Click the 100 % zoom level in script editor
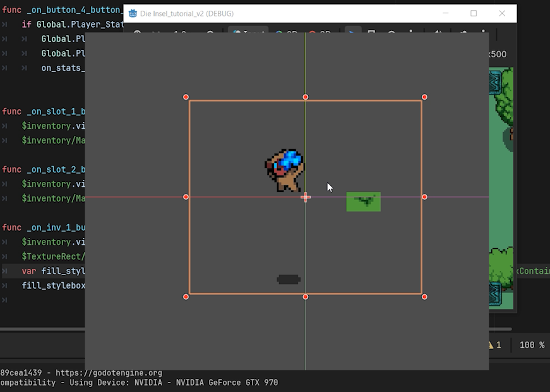 pos(532,345)
